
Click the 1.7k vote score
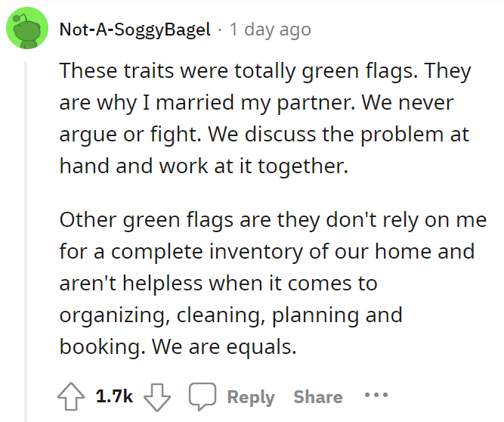114,396
